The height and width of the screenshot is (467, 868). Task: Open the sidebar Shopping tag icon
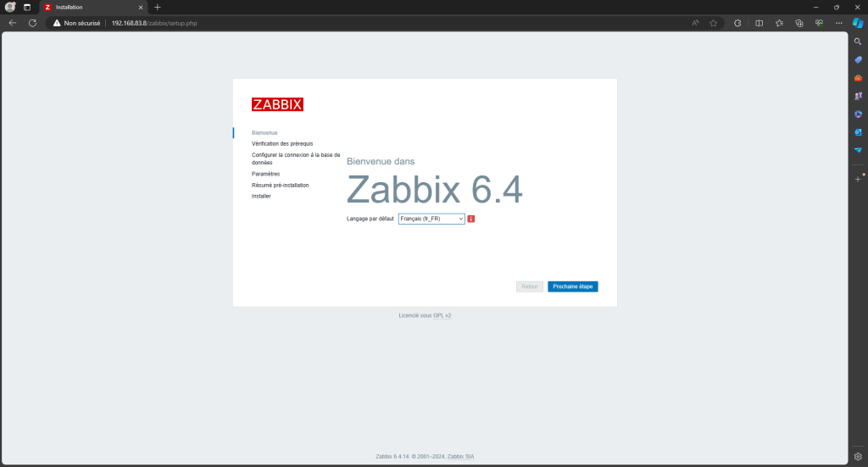click(858, 59)
